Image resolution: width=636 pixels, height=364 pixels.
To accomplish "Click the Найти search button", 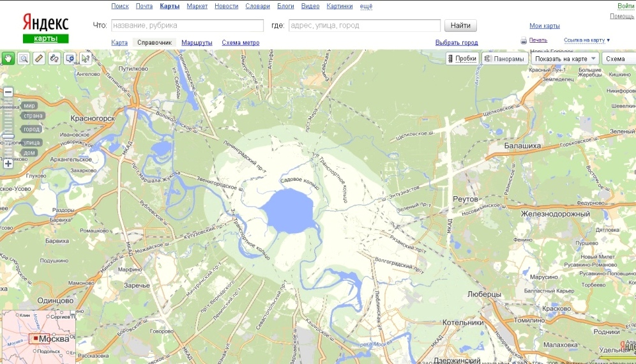I will (x=460, y=26).
